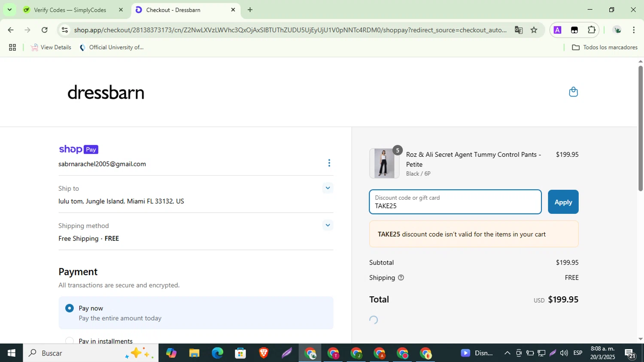Click the purple A extension icon
Image resolution: width=644 pixels, height=362 pixels.
557,30
